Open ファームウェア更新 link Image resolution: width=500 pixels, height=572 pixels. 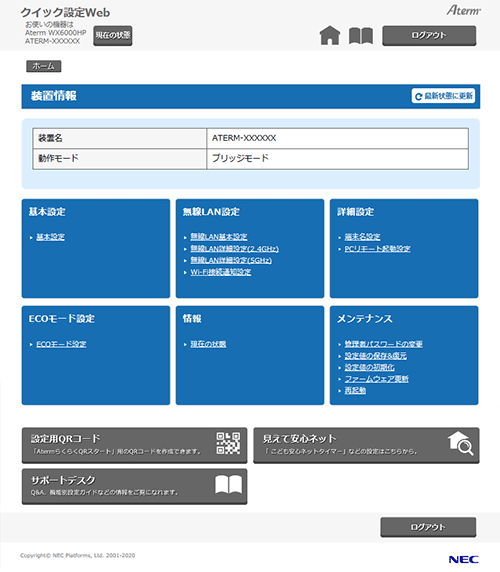377,379
